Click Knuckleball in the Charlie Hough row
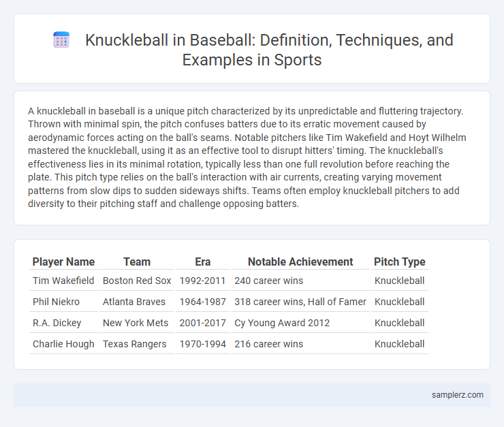 point(400,344)
